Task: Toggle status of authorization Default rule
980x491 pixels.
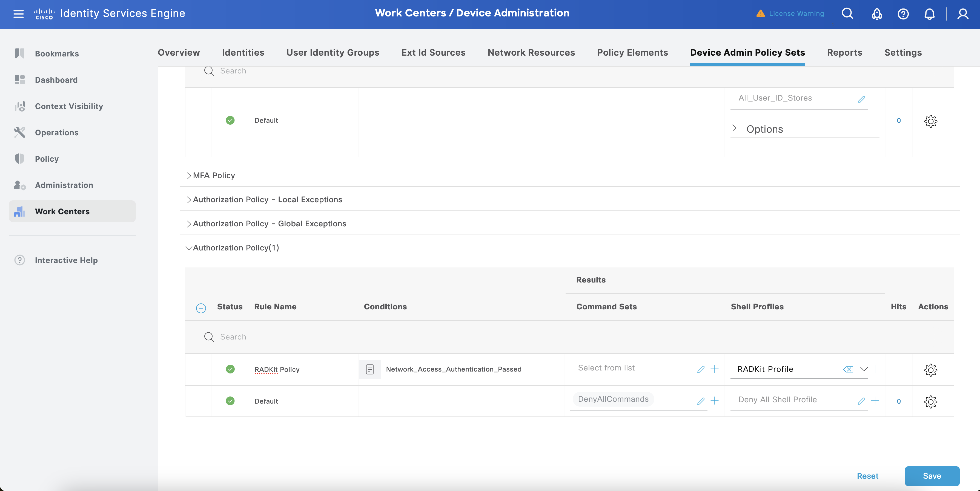Action: (x=230, y=401)
